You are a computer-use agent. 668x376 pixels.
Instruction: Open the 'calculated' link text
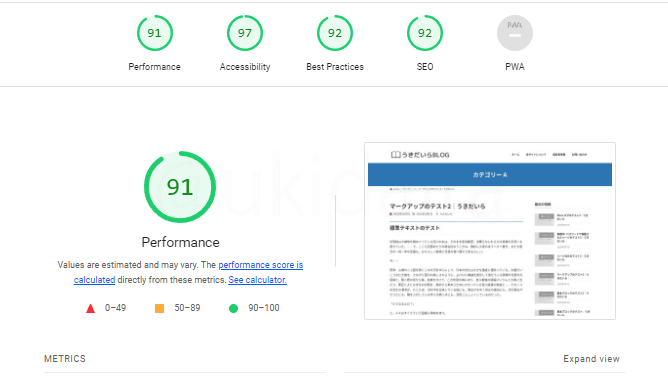pyautogui.click(x=94, y=280)
